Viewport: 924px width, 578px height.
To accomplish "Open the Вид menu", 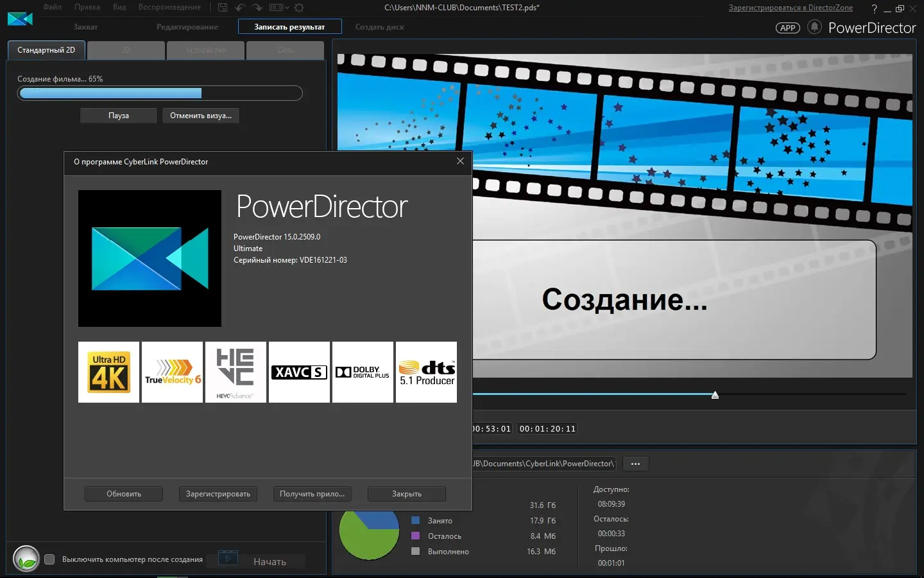I will point(119,7).
